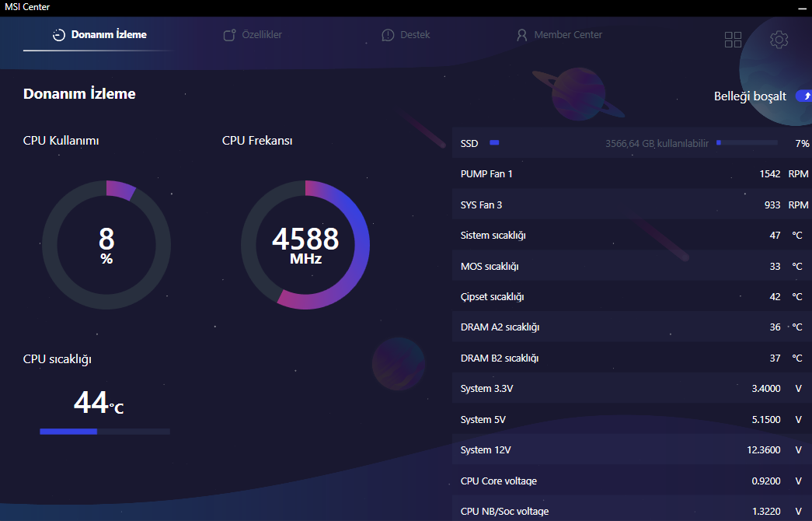Click the Çipset sıcaklığı row
The width and height of the screenshot is (812, 521).
tap(632, 296)
